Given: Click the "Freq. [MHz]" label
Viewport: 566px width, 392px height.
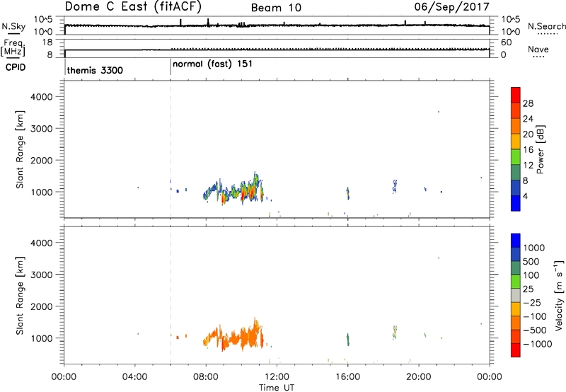Looking at the screenshot, I should (x=13, y=47).
